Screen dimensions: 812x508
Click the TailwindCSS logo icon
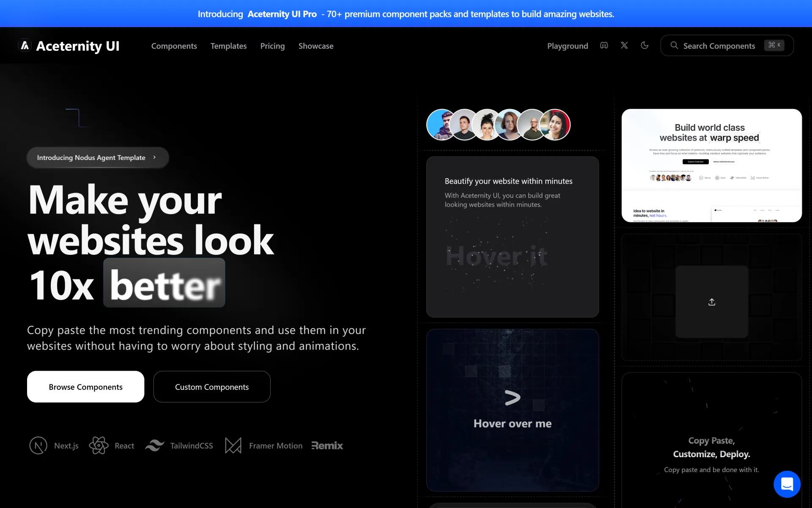(x=155, y=445)
